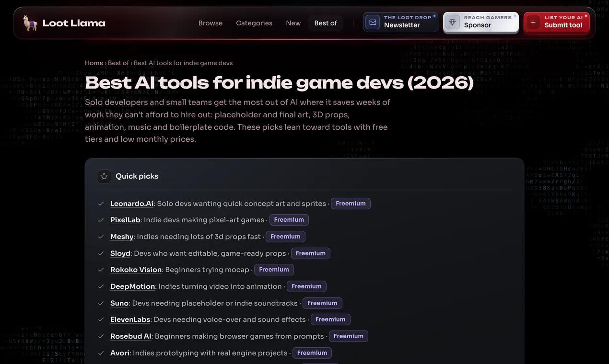Viewport: 609px width, 364px height.
Task: Click the checkmark icon beside Rosebud AI
Action: coord(101,336)
